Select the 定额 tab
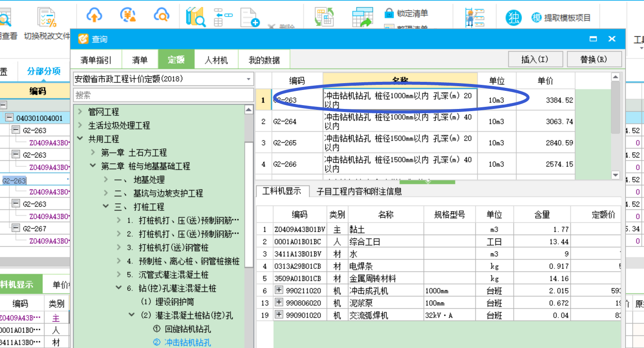The image size is (644, 348). (176, 60)
